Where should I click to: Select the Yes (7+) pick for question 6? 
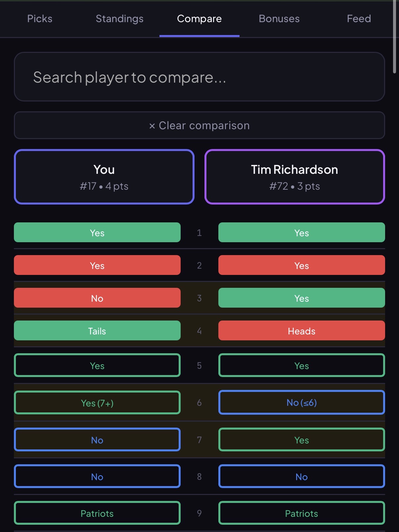(97, 402)
